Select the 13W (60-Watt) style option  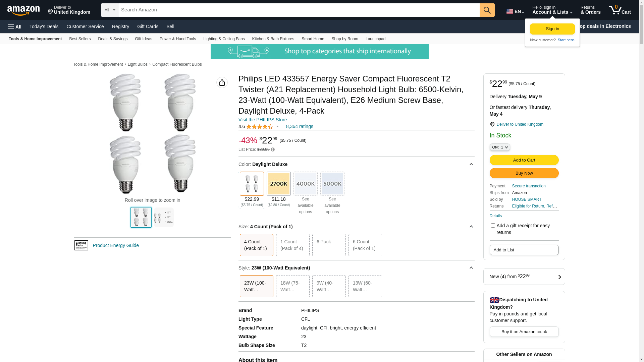[365, 286]
